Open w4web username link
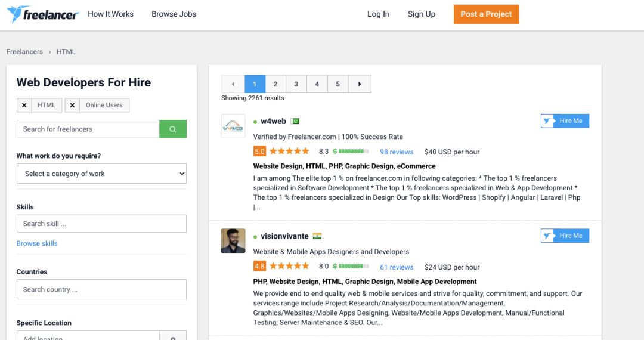The height and width of the screenshot is (340, 644). pos(273,121)
